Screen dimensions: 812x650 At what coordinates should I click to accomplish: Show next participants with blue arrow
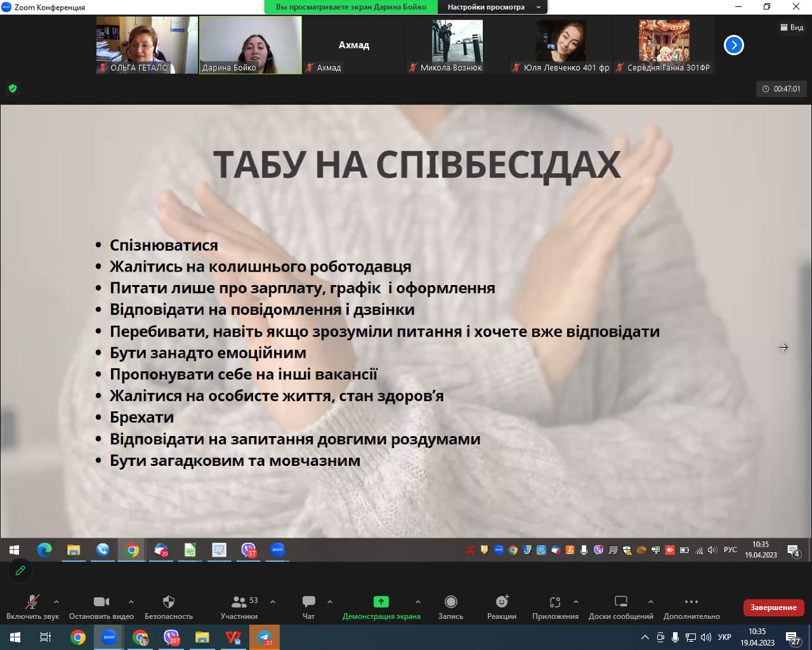click(734, 45)
